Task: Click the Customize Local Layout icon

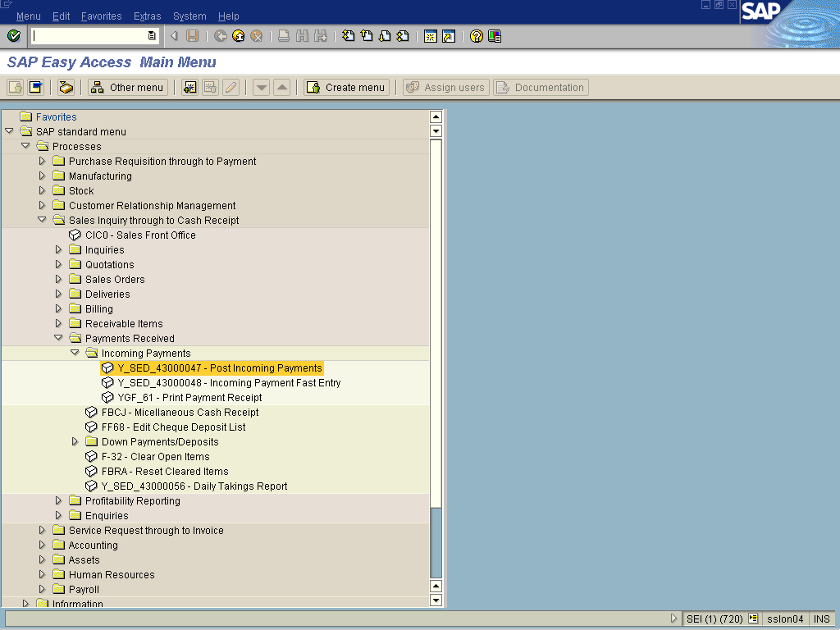Action: tap(495, 36)
